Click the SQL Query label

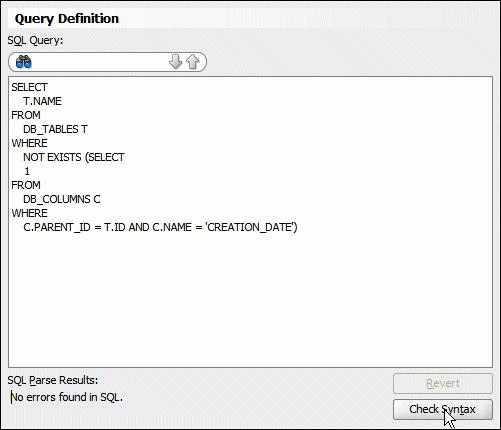click(x=35, y=40)
